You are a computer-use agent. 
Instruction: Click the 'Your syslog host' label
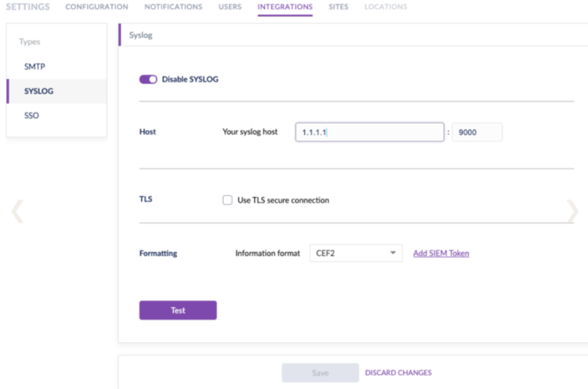tap(250, 132)
